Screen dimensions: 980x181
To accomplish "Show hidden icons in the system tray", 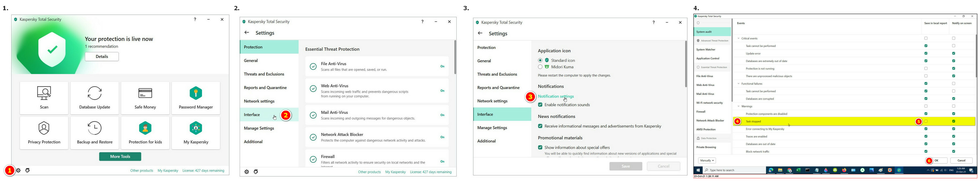I will point(928,170).
